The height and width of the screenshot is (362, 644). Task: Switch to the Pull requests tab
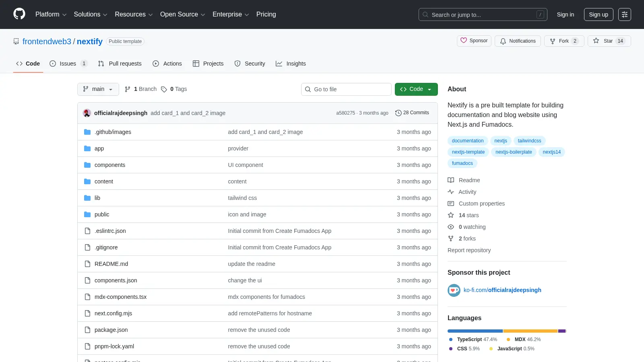click(x=120, y=64)
